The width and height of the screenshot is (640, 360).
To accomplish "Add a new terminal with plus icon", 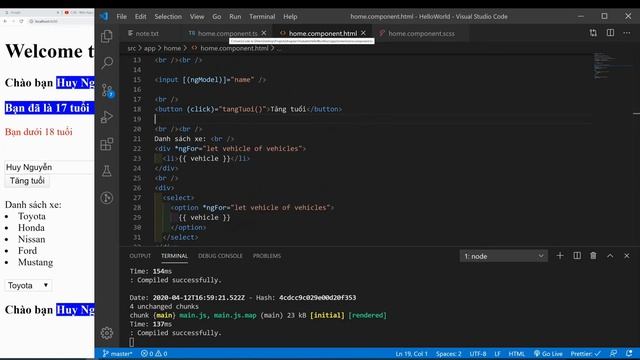I will pyautogui.click(x=560, y=256).
